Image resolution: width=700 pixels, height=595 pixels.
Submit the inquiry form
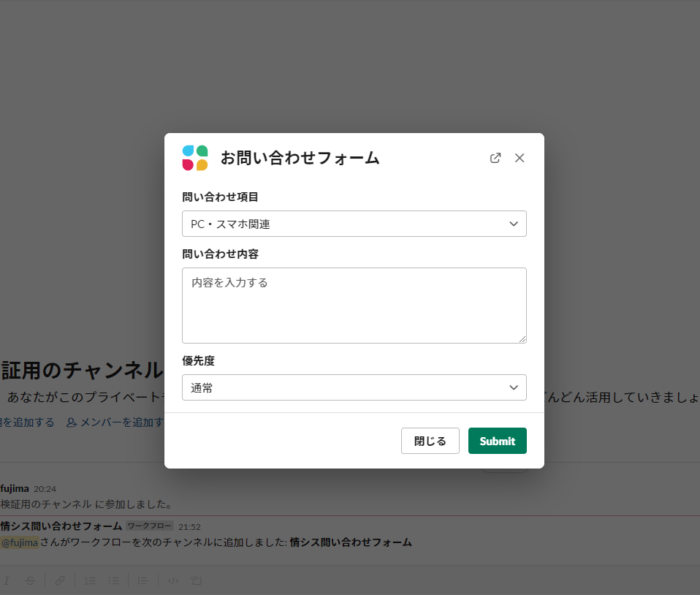coord(497,441)
